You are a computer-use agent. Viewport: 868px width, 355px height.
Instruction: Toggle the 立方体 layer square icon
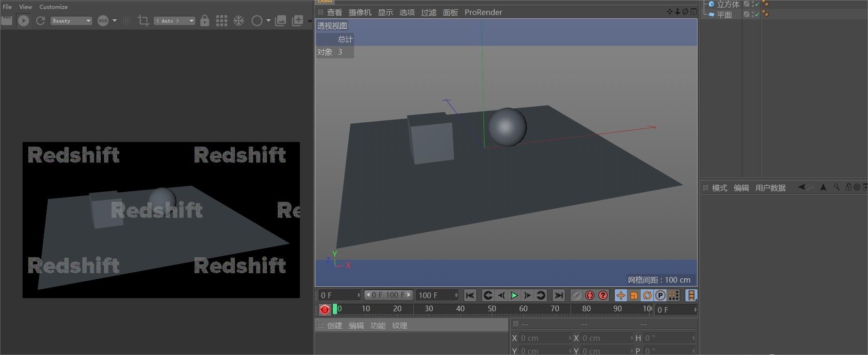[x=746, y=4]
